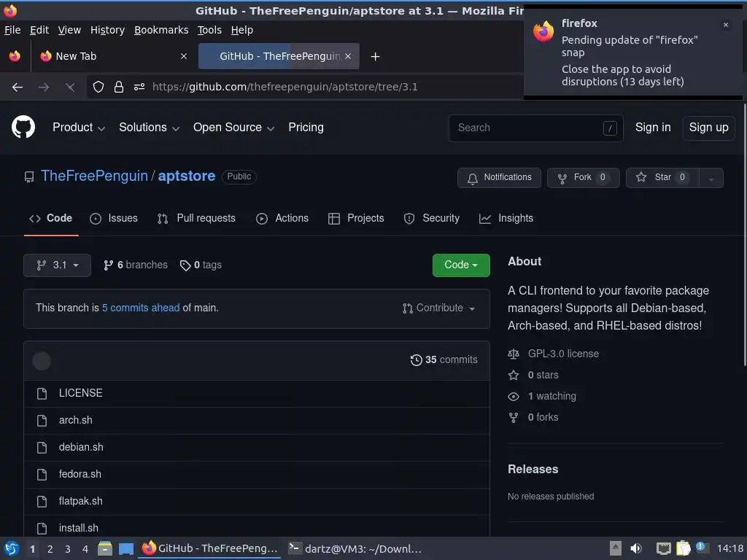Screen dimensions: 747x560
Task: Open the commit history clock icon
Action: (x=416, y=360)
